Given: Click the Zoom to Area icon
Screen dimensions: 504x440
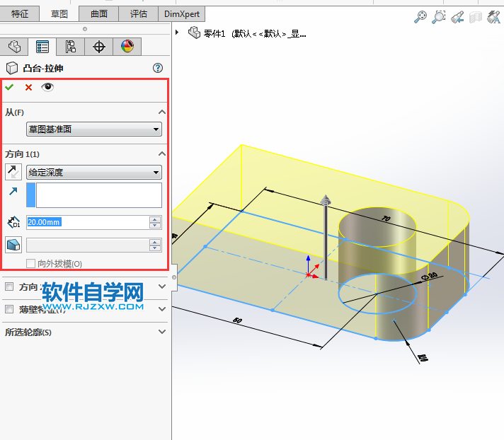Looking at the screenshot, I should click(439, 17).
